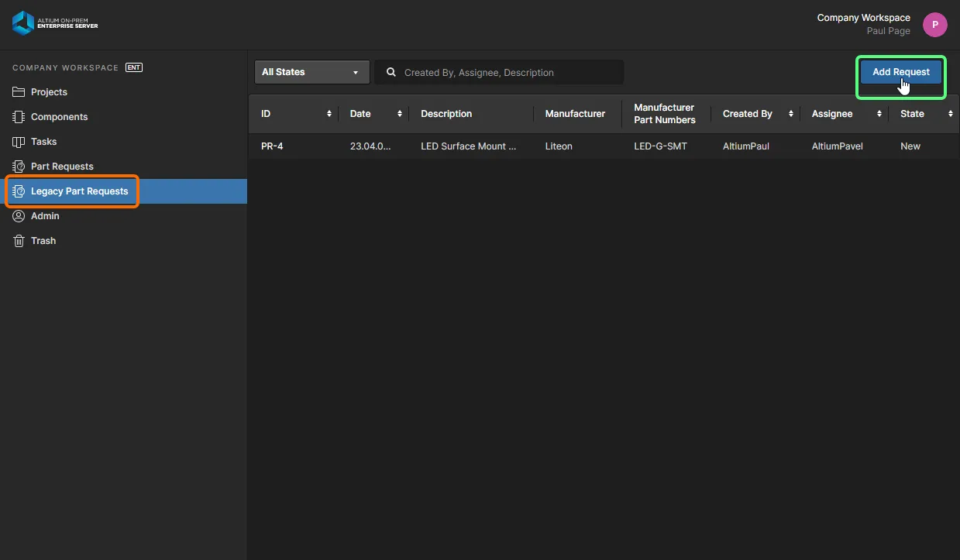The width and height of the screenshot is (960, 560).
Task: Select the PR-4 request ID
Action: point(272,146)
